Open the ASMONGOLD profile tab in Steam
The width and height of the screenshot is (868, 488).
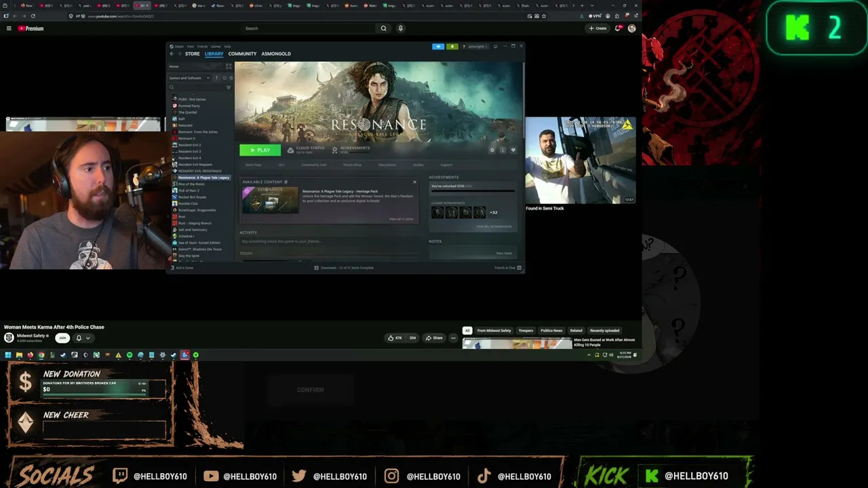276,54
